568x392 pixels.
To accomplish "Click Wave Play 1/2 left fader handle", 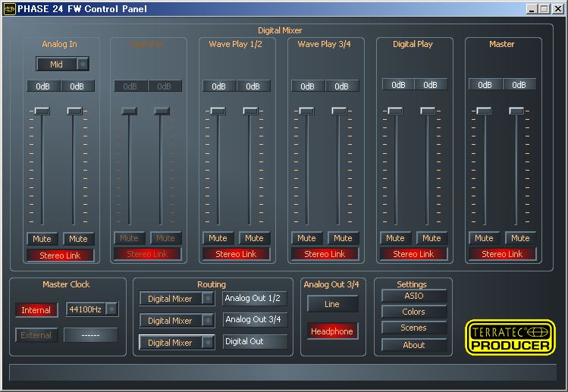I will coord(218,111).
